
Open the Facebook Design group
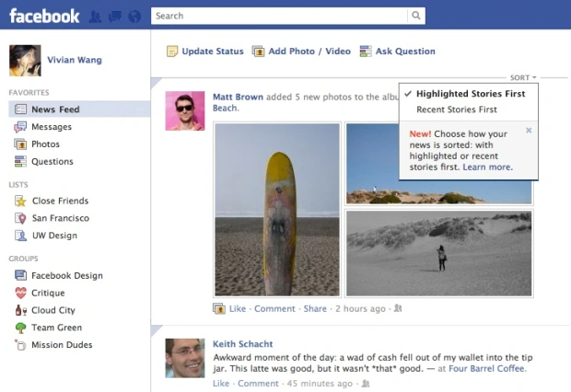point(67,275)
